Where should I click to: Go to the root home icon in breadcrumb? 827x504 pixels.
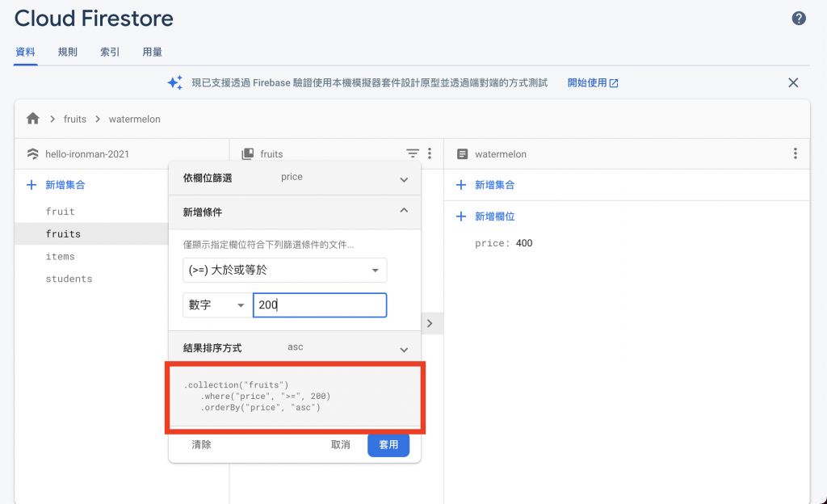(x=32, y=119)
